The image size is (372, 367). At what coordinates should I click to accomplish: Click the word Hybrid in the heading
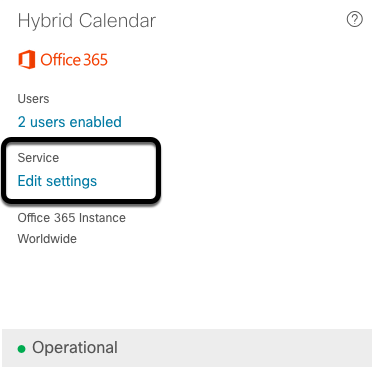point(45,21)
